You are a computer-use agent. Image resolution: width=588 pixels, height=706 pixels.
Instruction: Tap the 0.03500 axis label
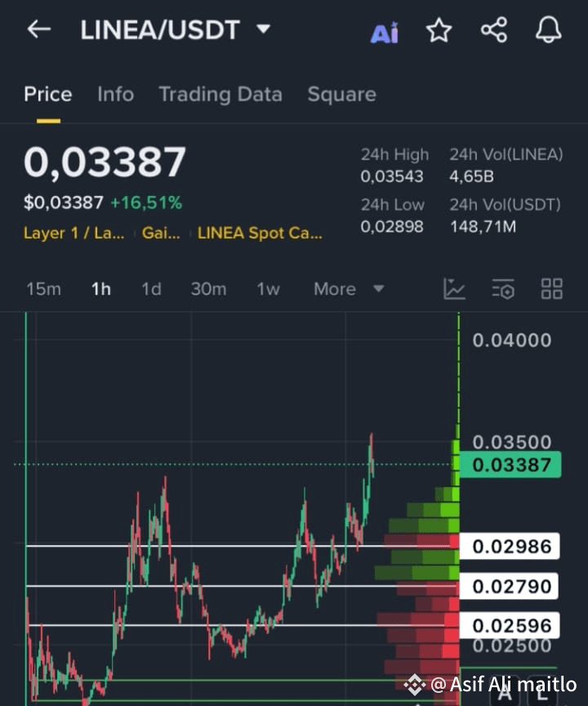click(x=512, y=442)
